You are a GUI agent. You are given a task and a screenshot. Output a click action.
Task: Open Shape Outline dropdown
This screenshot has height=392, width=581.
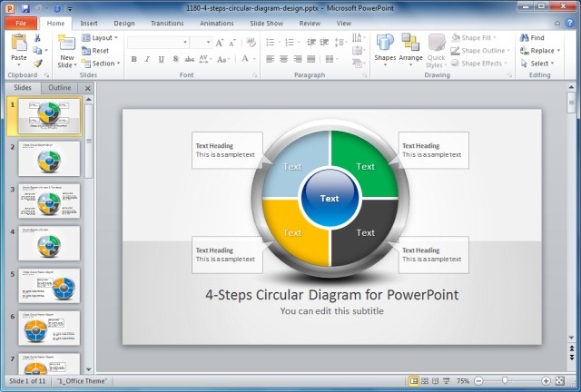480,51
